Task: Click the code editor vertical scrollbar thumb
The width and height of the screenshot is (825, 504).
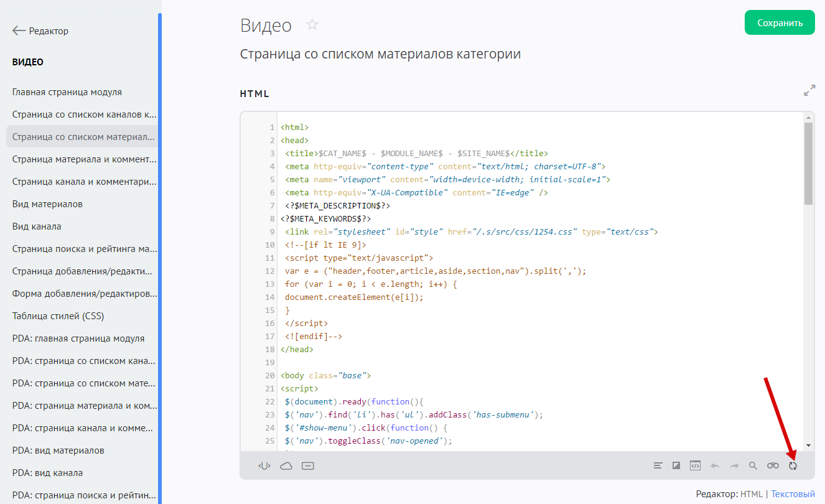Action: coord(808,163)
